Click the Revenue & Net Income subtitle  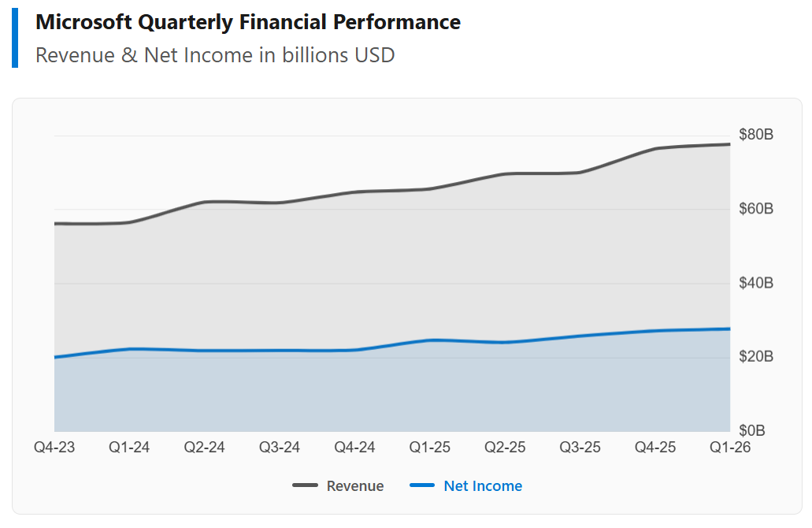click(x=215, y=55)
